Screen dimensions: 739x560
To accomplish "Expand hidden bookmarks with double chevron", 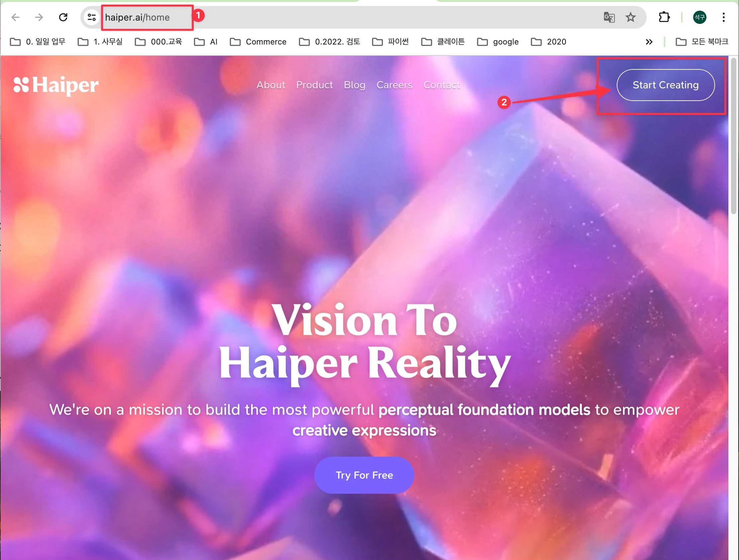I will pyautogui.click(x=649, y=42).
